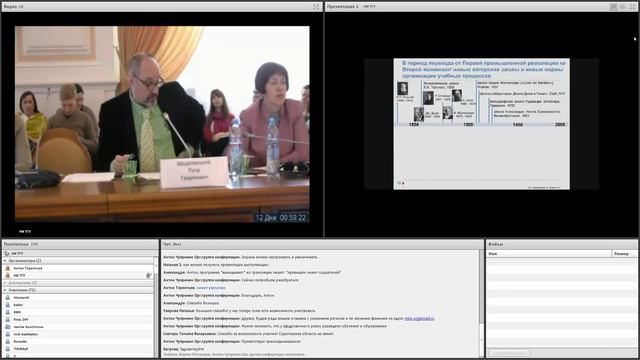
Task: Click the status icon below the Посетители header
Action: tap(7, 253)
